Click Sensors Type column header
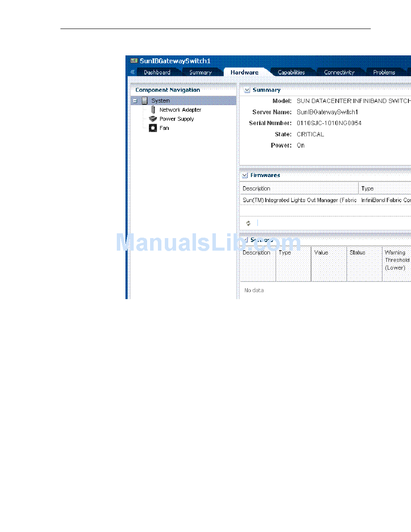 293,264
